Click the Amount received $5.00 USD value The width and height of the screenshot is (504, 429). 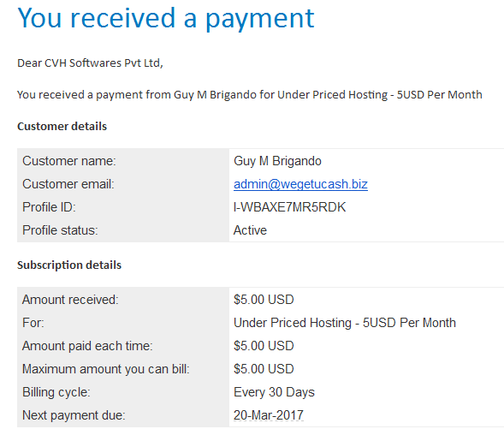[x=264, y=300]
